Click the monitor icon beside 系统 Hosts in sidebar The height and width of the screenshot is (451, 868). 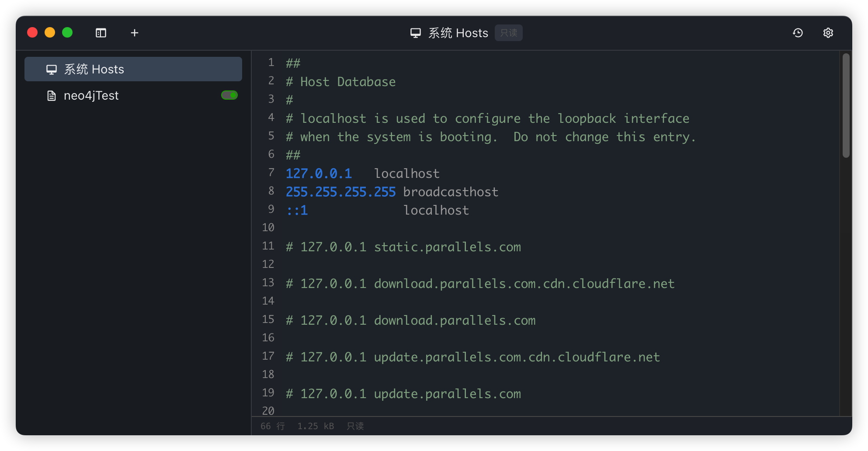52,69
